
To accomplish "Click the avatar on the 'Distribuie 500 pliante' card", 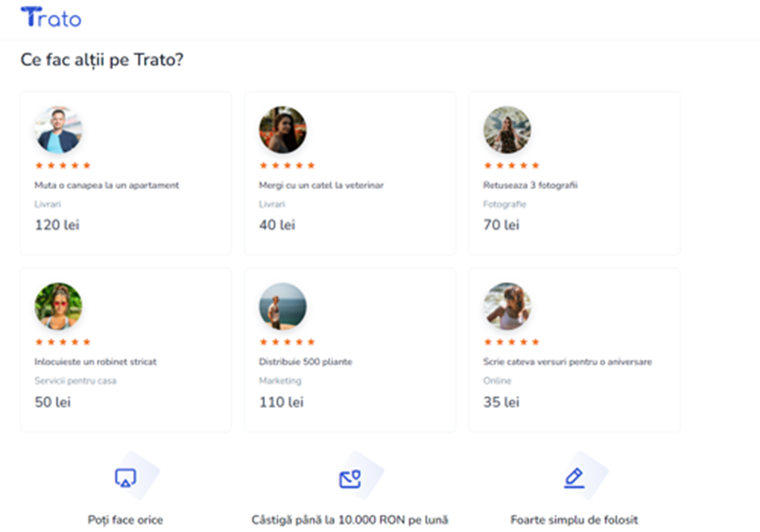I will tap(282, 307).
